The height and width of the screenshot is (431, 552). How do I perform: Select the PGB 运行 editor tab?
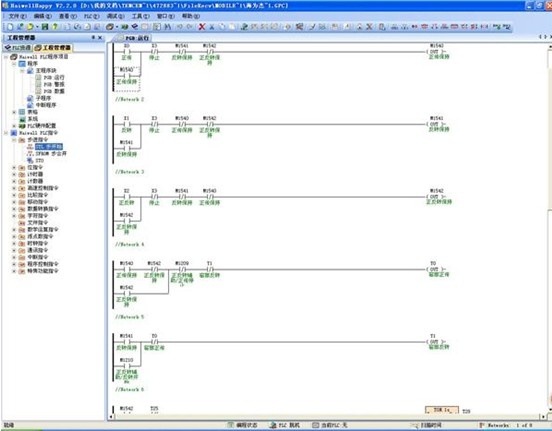(133, 38)
